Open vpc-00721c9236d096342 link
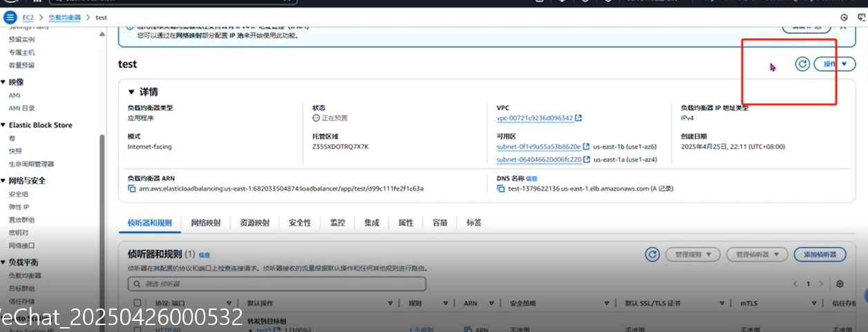The image size is (868, 332). (x=534, y=118)
